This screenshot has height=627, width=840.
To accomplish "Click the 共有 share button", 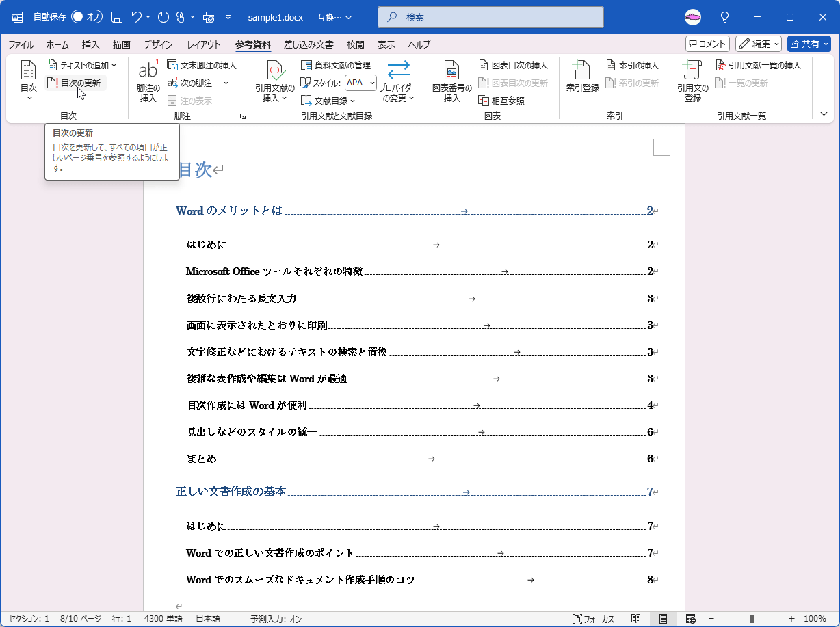I will 809,44.
